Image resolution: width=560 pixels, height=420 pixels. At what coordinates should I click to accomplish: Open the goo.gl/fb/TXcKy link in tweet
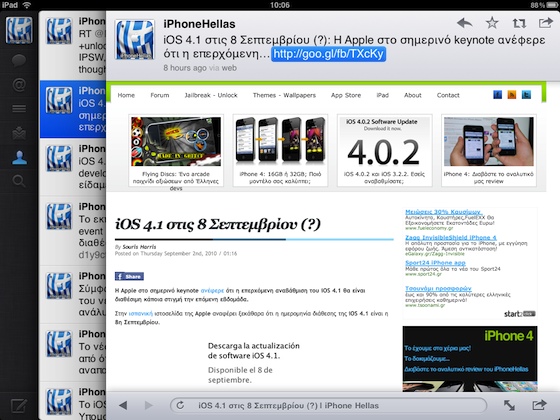329,54
